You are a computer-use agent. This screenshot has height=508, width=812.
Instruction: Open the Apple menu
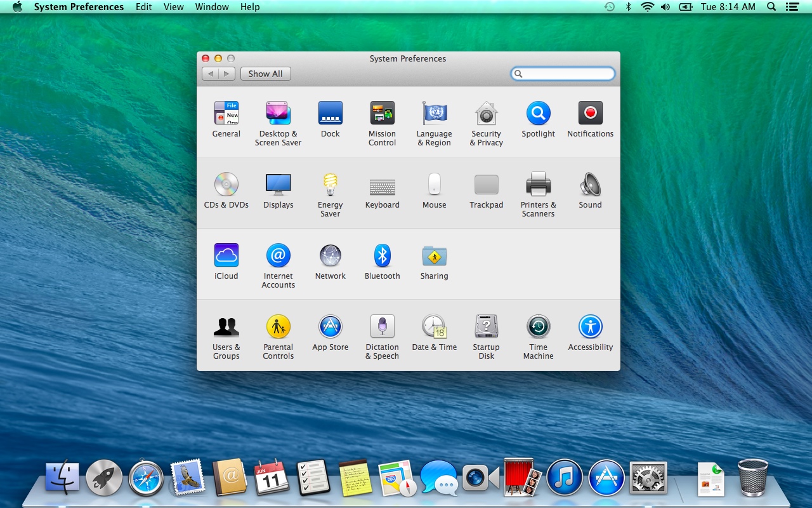tap(17, 7)
